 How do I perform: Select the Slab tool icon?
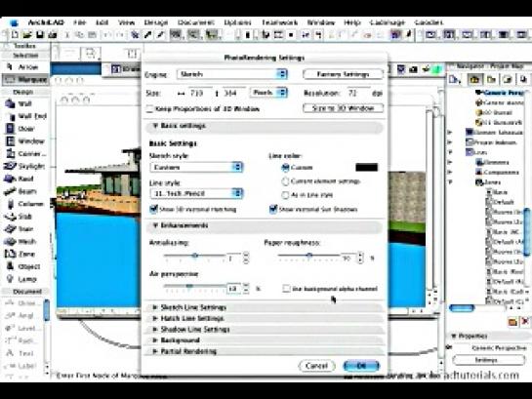point(10,217)
